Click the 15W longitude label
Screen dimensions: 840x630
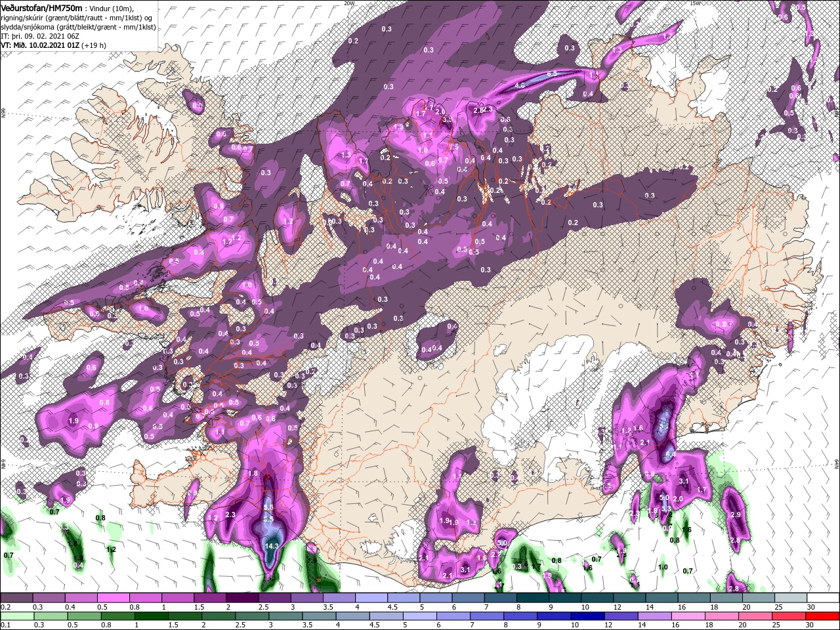tap(696, 3)
